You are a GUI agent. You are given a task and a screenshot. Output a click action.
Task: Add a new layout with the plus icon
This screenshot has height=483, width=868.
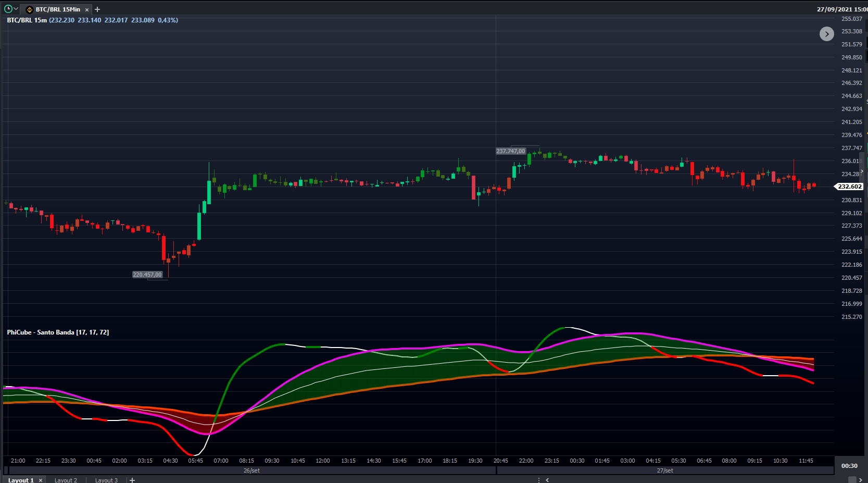(x=132, y=480)
